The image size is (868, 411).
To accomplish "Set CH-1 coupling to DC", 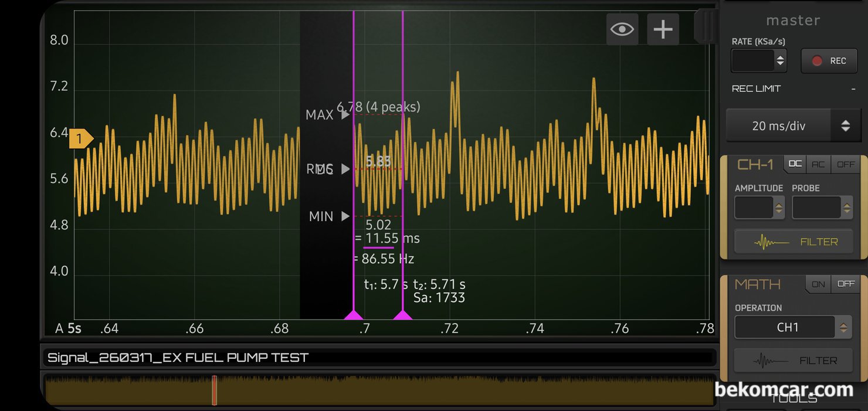I will point(795,164).
